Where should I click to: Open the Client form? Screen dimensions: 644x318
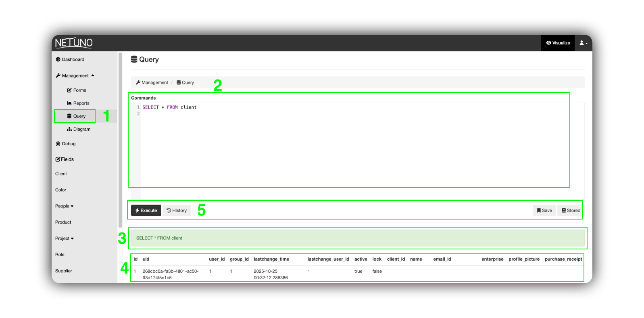(x=61, y=174)
